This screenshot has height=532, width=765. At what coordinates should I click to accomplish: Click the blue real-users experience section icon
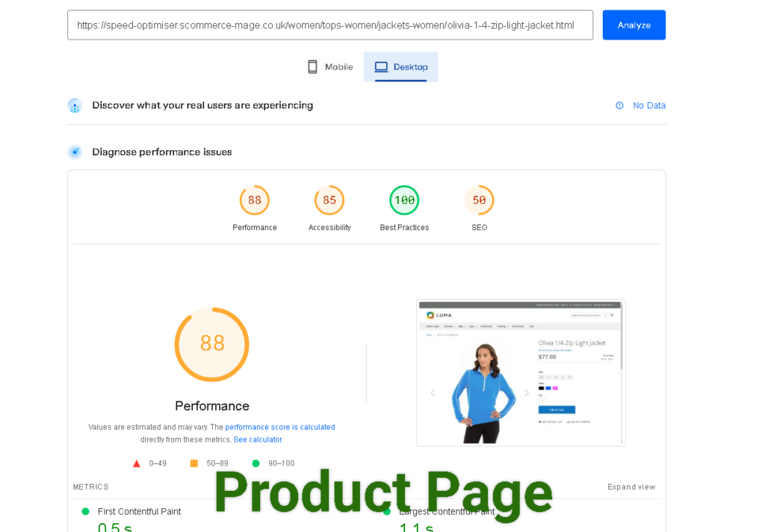tap(75, 105)
